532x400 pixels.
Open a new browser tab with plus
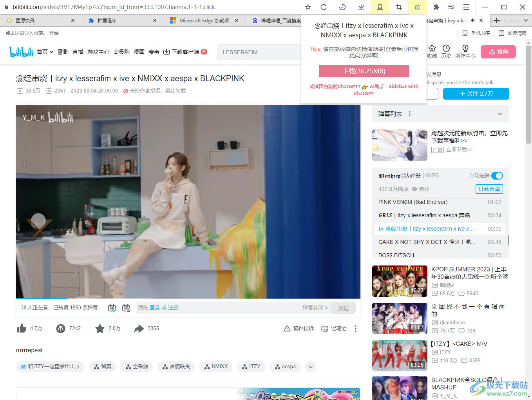tap(497, 20)
